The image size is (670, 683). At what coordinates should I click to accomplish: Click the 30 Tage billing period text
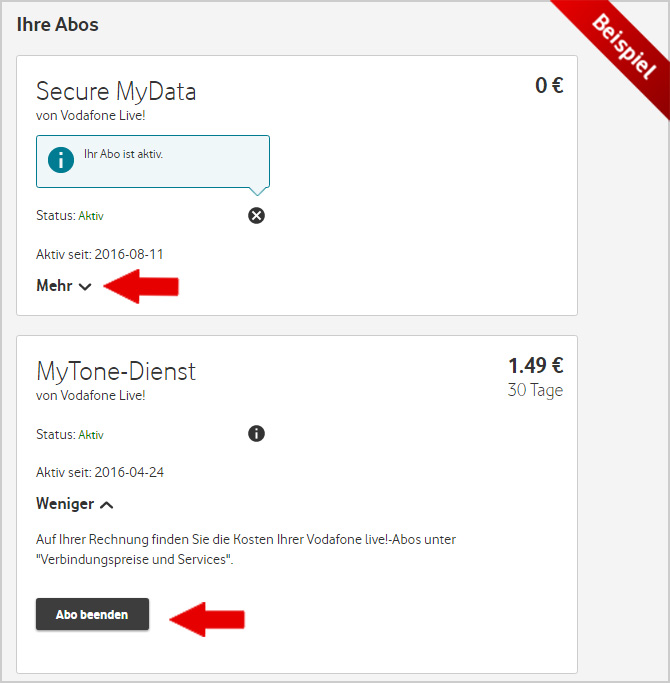click(535, 390)
